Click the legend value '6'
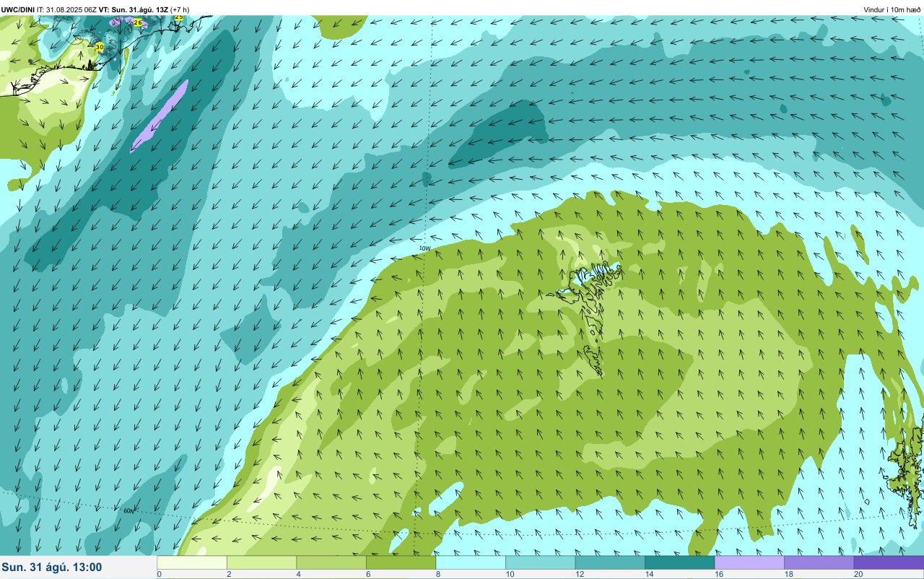The image size is (924, 579). pyautogui.click(x=367, y=574)
